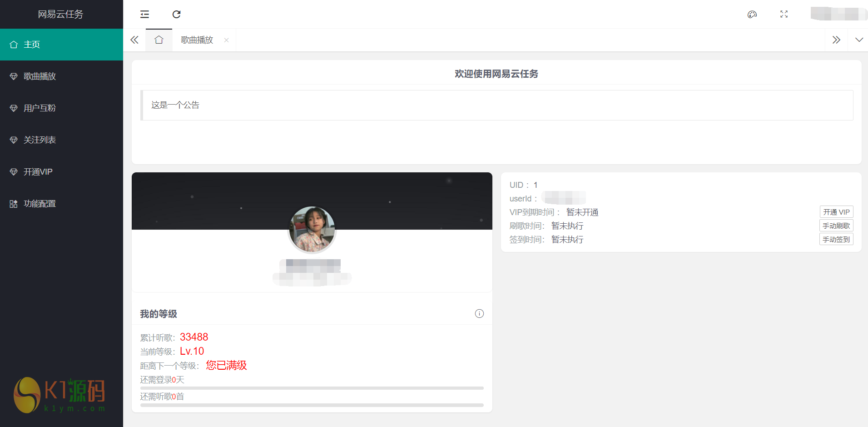Click the 开通 VIP button
This screenshot has width=868, height=427.
[x=836, y=212]
